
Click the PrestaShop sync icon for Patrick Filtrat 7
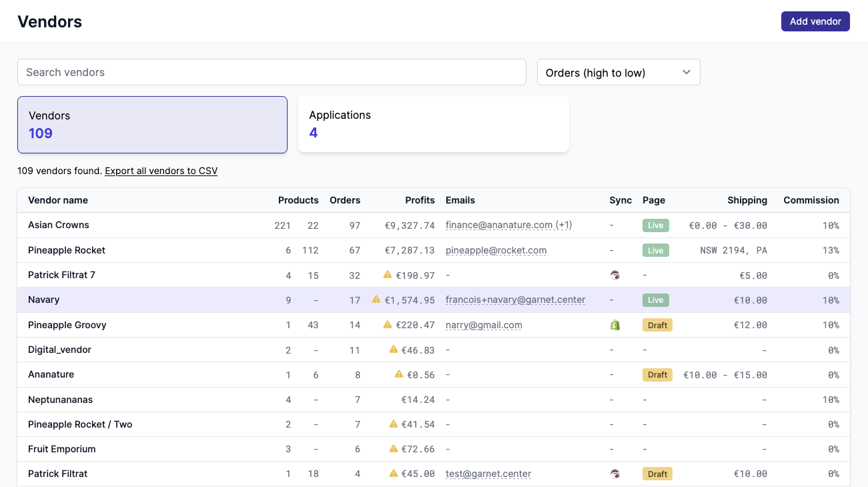(614, 275)
